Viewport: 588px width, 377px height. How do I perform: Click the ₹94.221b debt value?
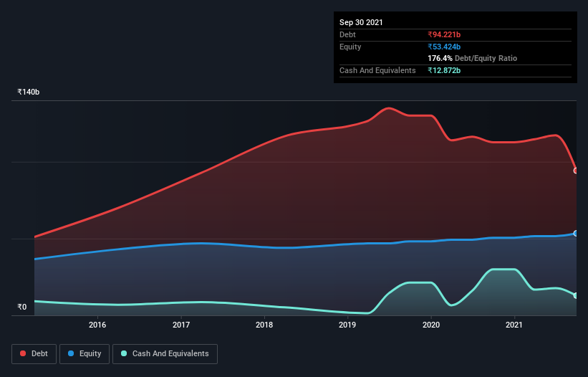444,34
